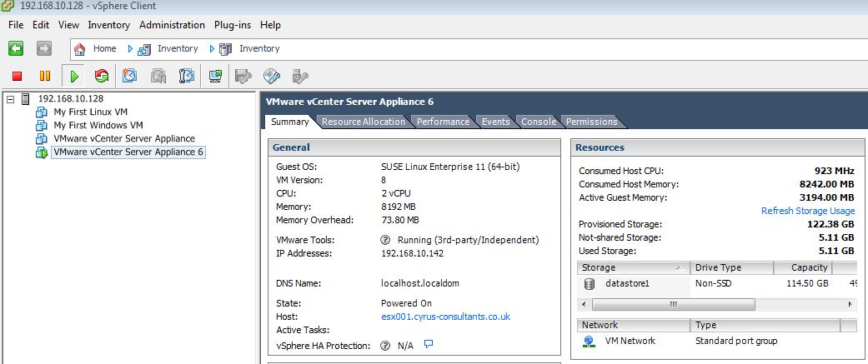
Task: Click the powered-on vCenter Appliance 6 icon
Action: click(42, 152)
